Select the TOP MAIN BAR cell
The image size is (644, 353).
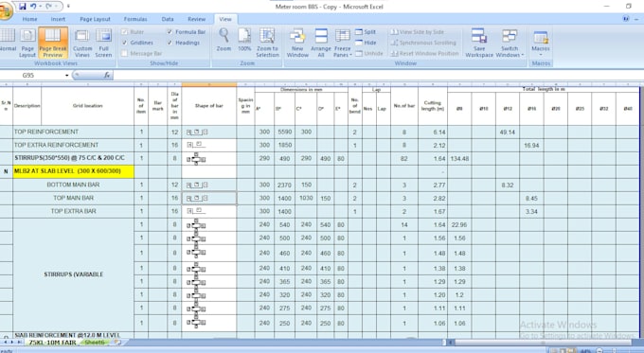(x=74, y=198)
